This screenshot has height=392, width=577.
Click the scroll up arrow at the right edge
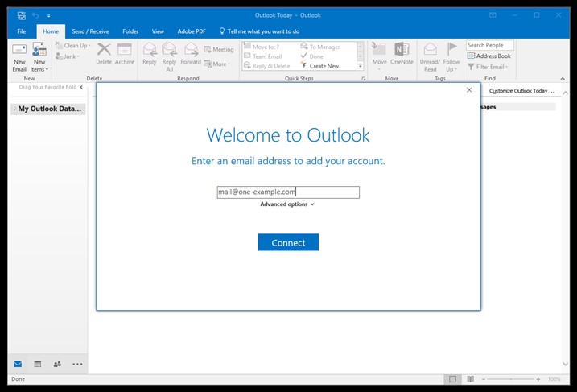pos(565,93)
